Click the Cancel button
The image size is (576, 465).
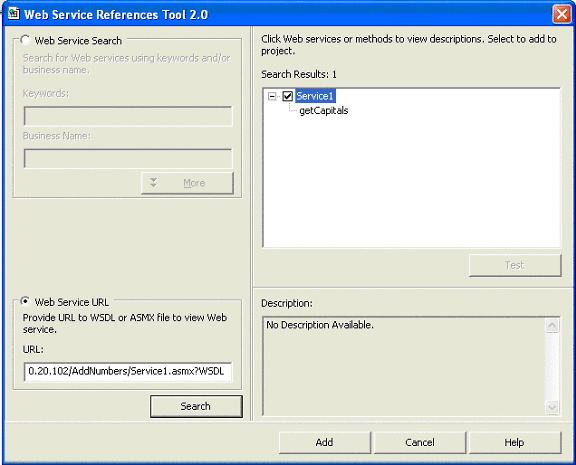pos(420,442)
